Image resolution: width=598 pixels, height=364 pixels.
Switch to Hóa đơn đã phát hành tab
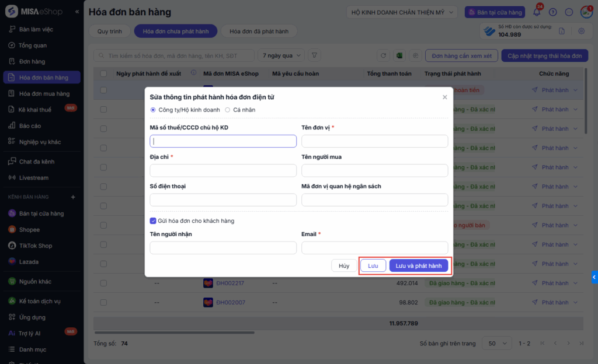[x=259, y=32]
